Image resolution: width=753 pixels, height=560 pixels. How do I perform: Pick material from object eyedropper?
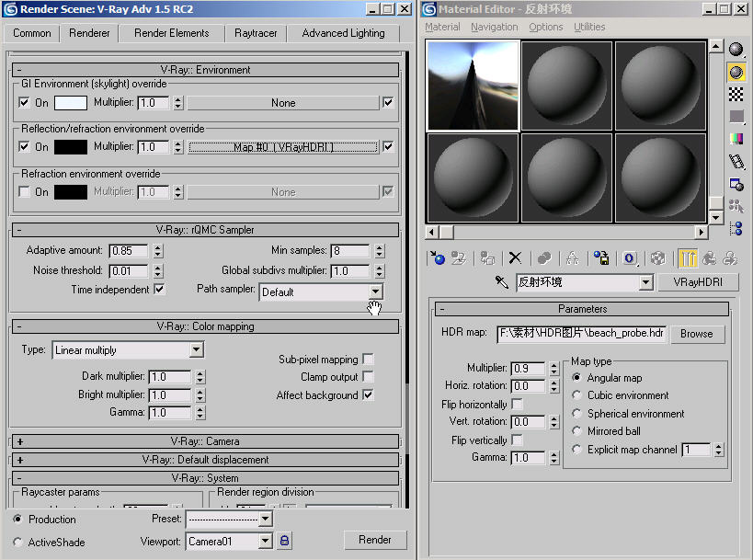point(501,282)
